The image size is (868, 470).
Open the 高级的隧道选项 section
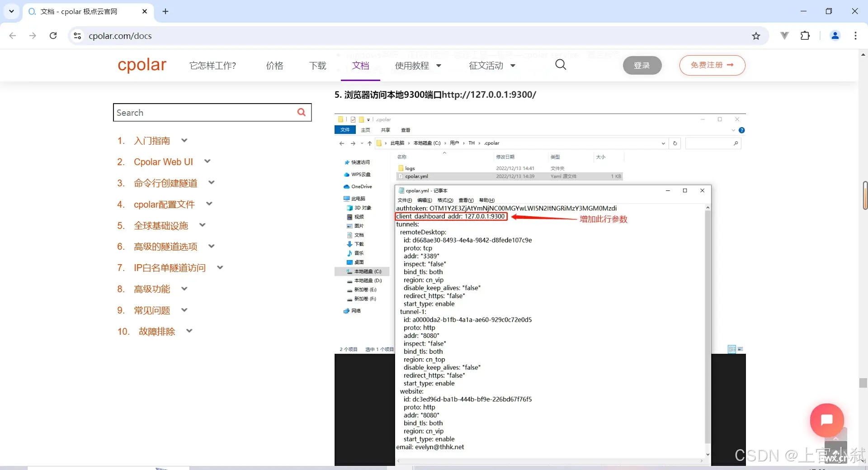[165, 247]
